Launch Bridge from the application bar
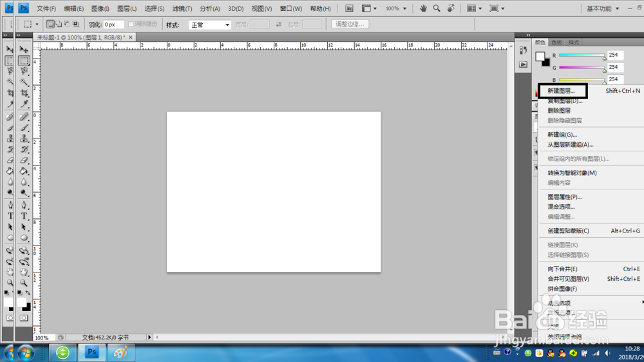Screen dimensions: 644x362 349,8
